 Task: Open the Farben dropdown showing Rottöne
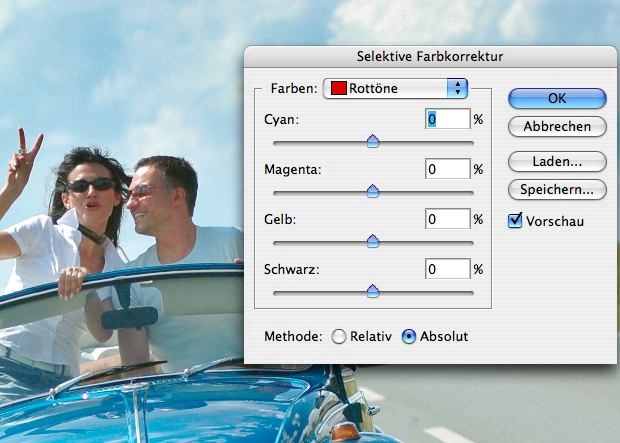396,89
